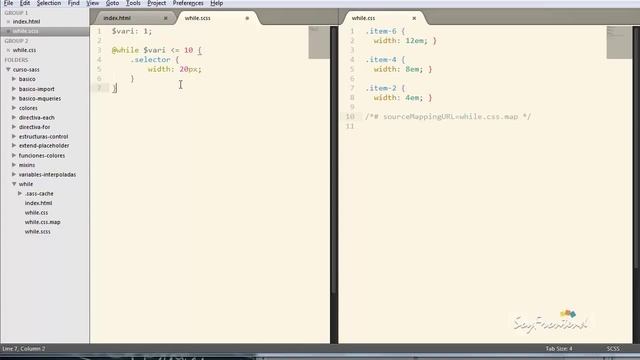Click the '.selector {' line
This screenshot has height=360, width=640.
tap(155, 60)
